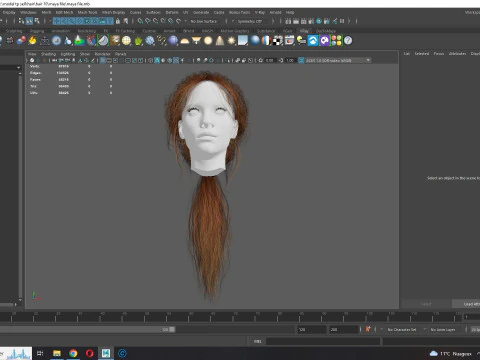The height and width of the screenshot is (360, 480).
Task: Switch to the Substance shelf tab
Action: [x=266, y=31]
